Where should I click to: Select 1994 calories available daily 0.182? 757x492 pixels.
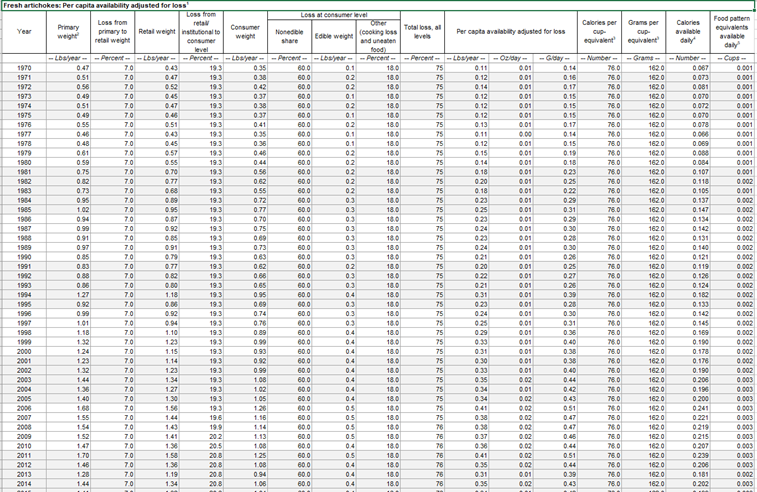click(x=688, y=295)
